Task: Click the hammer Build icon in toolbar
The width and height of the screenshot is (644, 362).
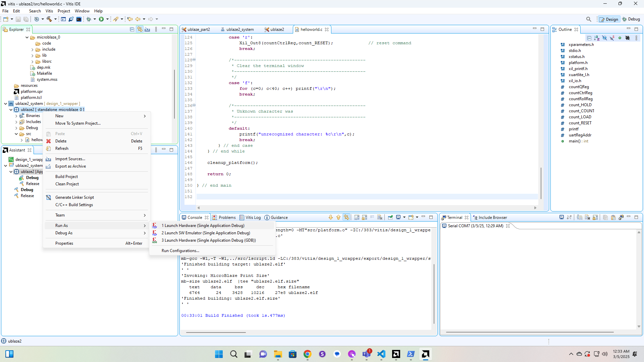Action: point(49,19)
